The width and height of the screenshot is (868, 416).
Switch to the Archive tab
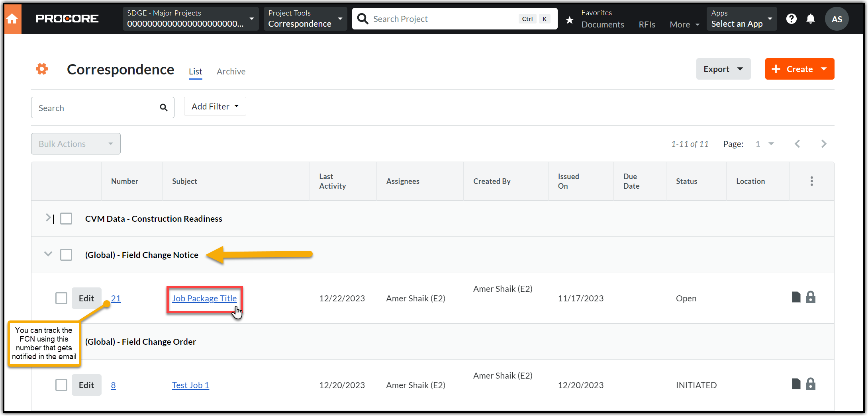(231, 72)
